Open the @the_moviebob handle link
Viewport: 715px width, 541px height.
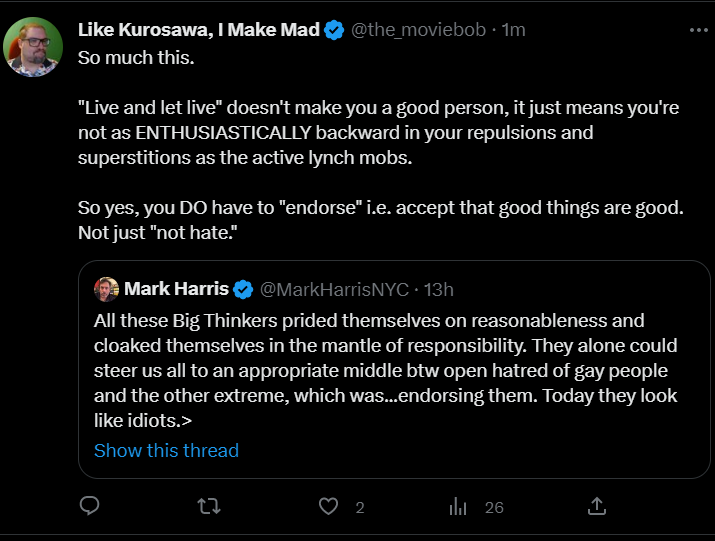[418, 30]
